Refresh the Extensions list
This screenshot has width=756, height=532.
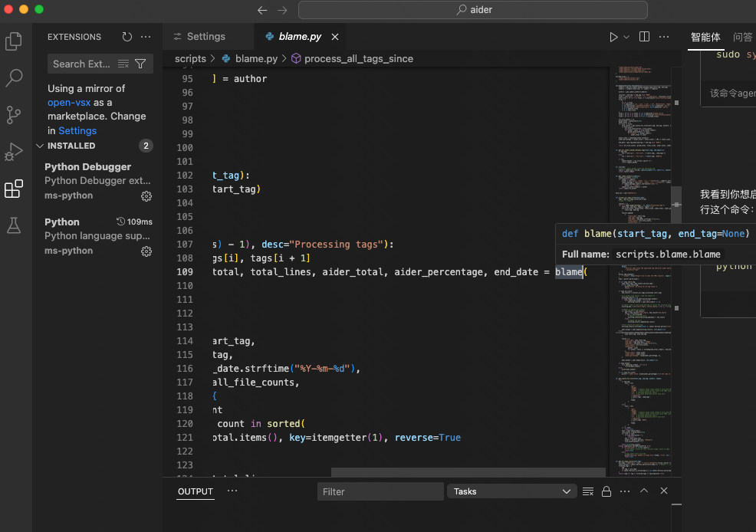pos(127,37)
